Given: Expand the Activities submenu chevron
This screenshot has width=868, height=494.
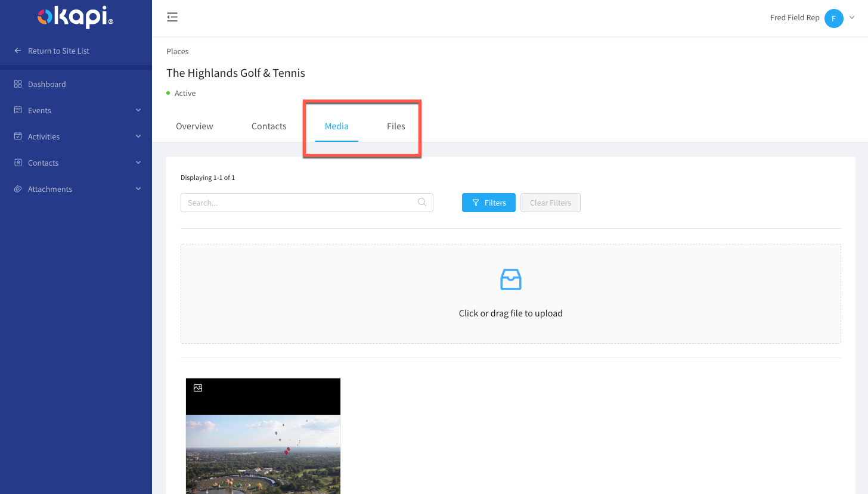Looking at the screenshot, I should pos(138,136).
